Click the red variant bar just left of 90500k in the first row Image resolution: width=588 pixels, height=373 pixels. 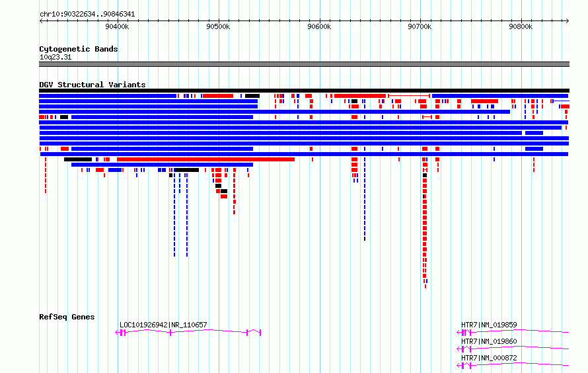(x=218, y=96)
